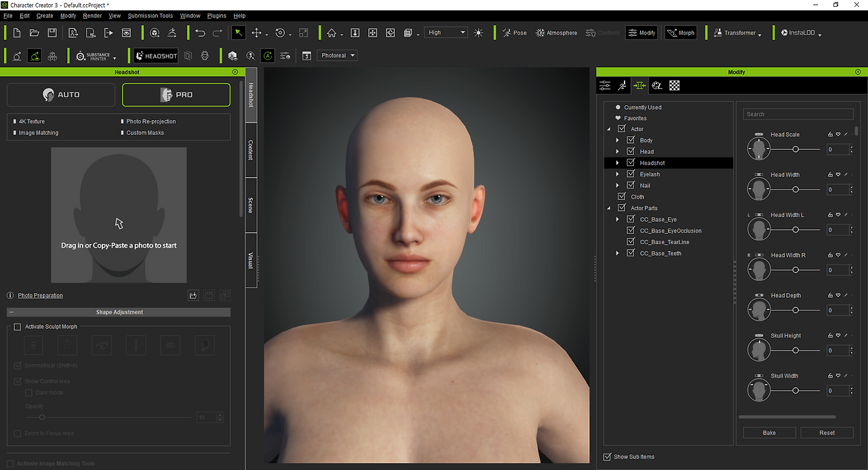Choose the Move gizmo tool
The image size is (868, 470).
pos(257,33)
